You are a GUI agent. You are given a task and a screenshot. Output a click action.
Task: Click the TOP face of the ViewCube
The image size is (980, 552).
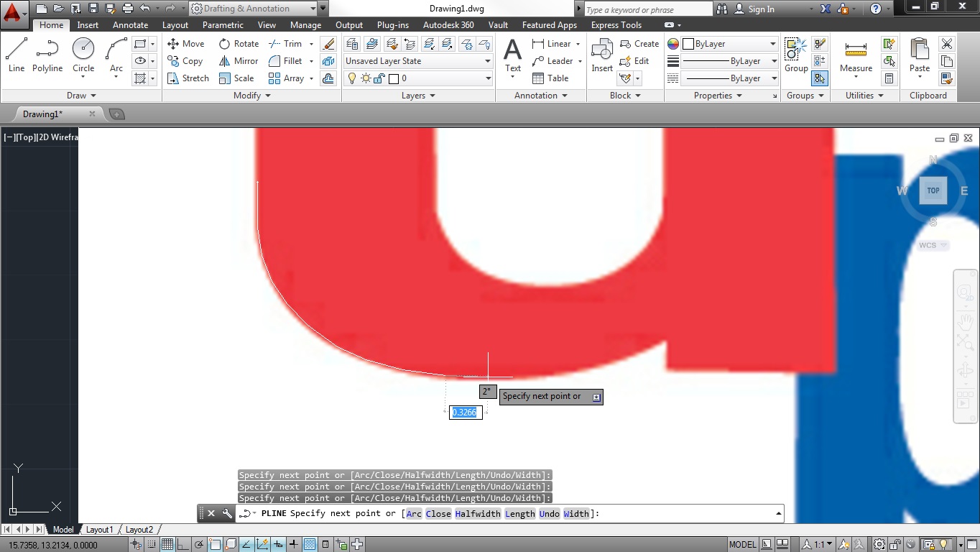[x=933, y=190]
